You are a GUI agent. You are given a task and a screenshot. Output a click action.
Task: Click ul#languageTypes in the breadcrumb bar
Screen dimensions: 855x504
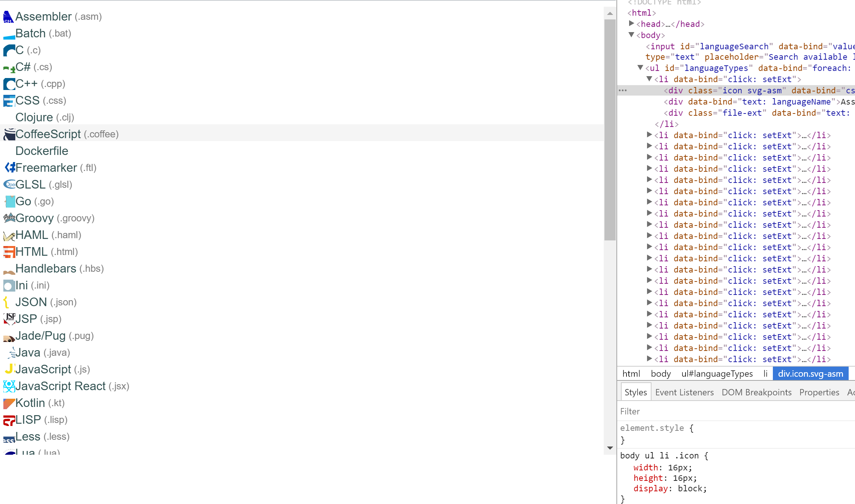pyautogui.click(x=717, y=373)
